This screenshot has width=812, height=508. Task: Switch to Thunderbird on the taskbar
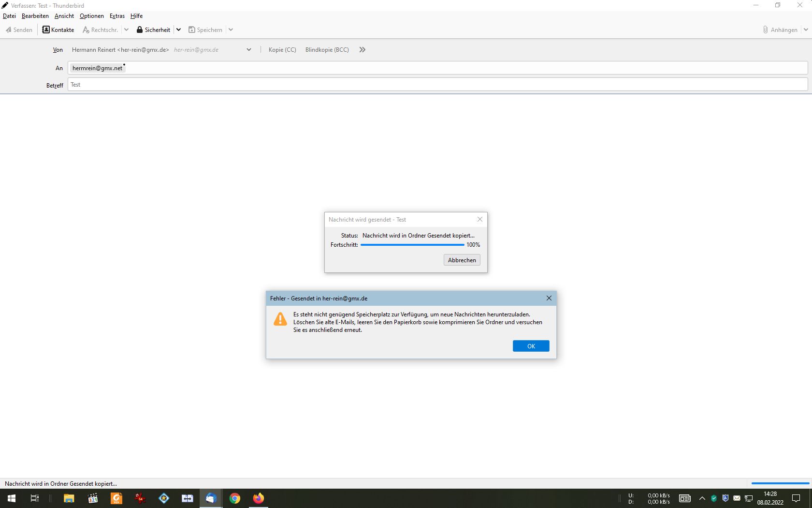211,498
